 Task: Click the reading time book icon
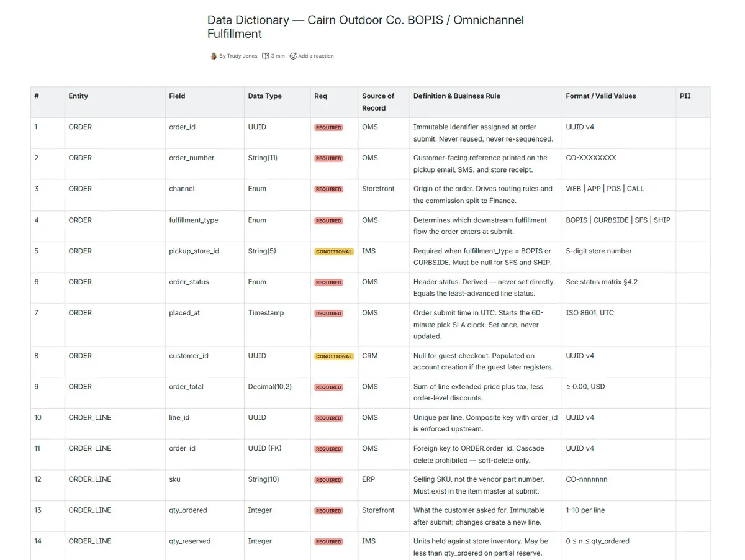[266, 56]
